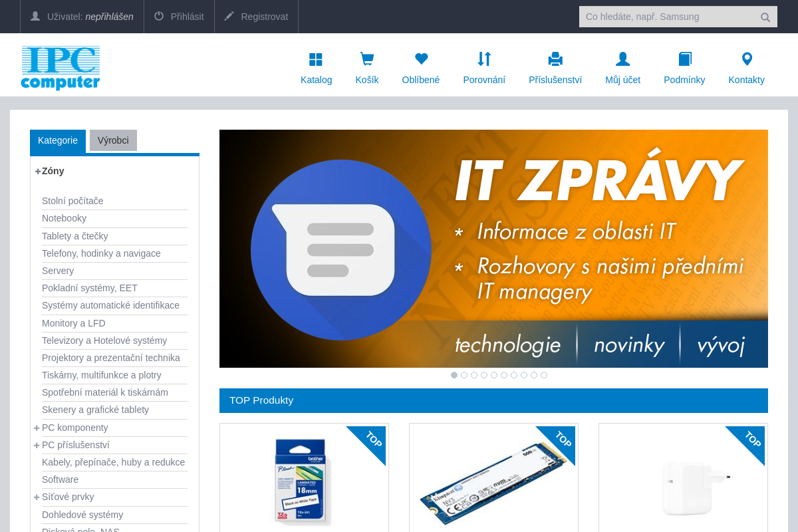Screen dimensions: 798x532
Task: Open Telefony, hodinky a navigace category
Action: tap(101, 253)
